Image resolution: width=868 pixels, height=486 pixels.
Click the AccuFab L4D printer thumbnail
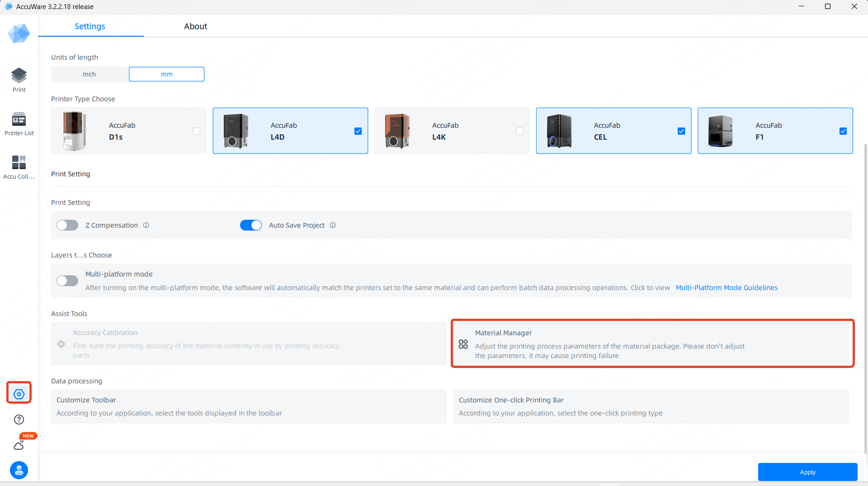(236, 131)
